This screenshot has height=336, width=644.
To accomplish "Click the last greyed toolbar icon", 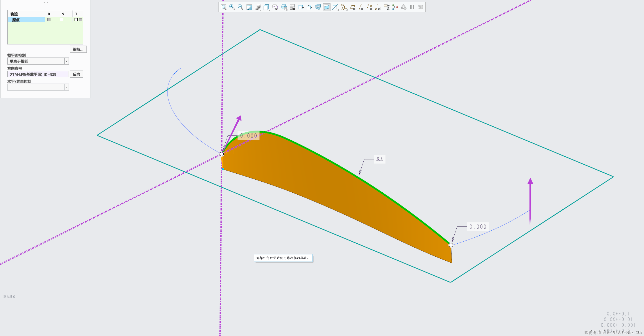I will 421,7.
